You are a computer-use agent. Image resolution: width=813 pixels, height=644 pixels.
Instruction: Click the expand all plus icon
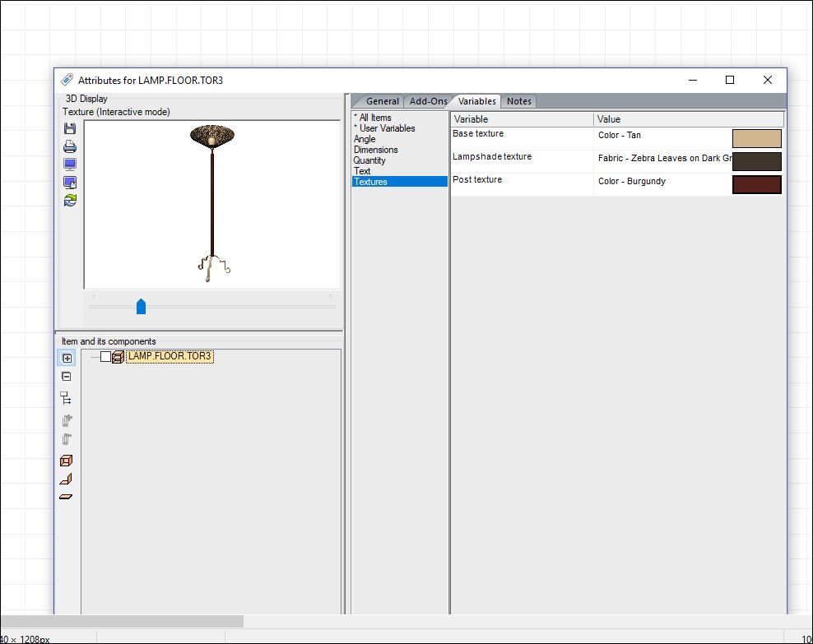pyautogui.click(x=67, y=358)
